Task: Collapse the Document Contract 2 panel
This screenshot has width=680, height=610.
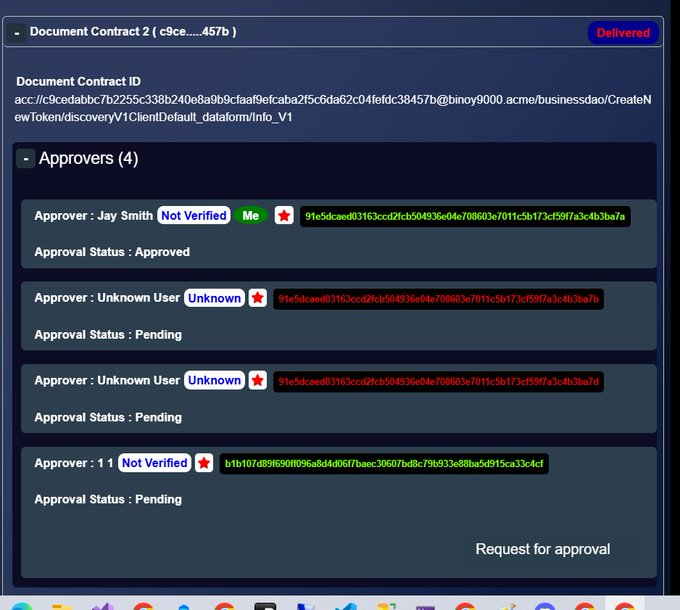Action: [17, 33]
